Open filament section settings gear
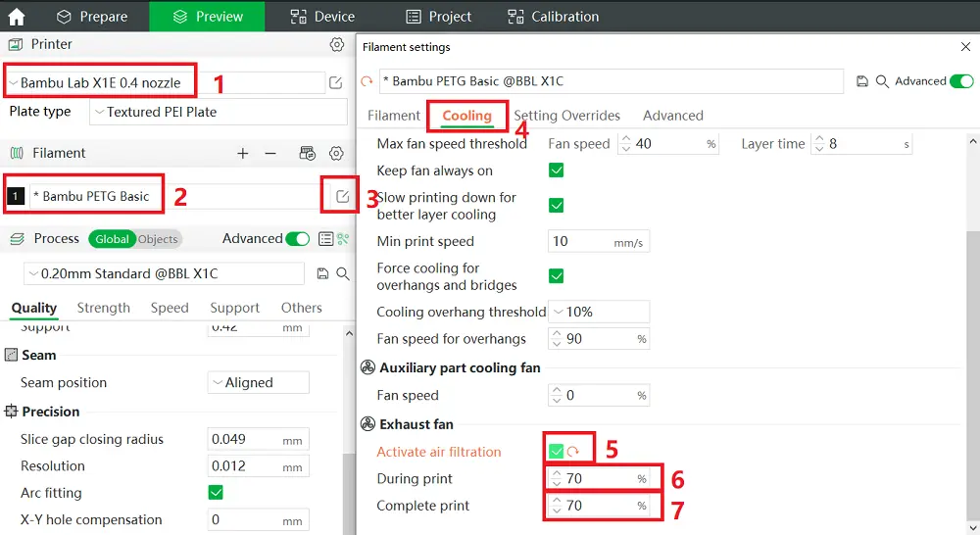The width and height of the screenshot is (980, 535). (336, 153)
